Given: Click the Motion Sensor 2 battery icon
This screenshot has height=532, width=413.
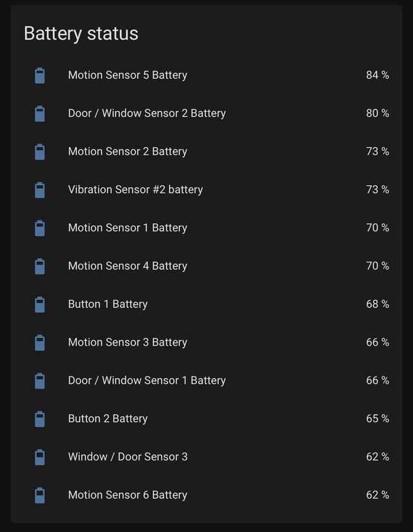Looking at the screenshot, I should tap(39, 152).
